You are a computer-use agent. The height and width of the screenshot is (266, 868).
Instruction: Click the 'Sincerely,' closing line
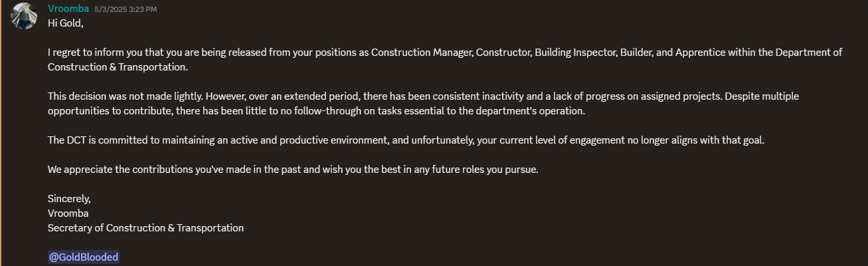point(69,199)
